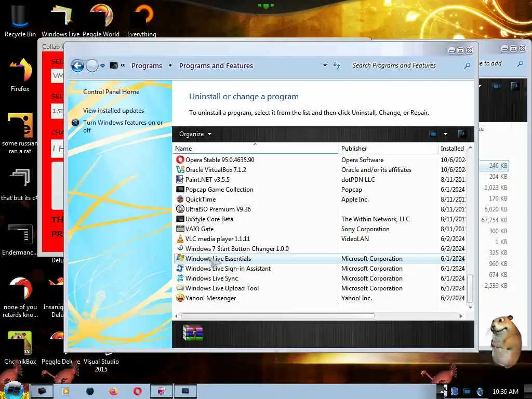Select Programs in the breadcrumb
The width and height of the screenshot is (532, 399).
(147, 65)
